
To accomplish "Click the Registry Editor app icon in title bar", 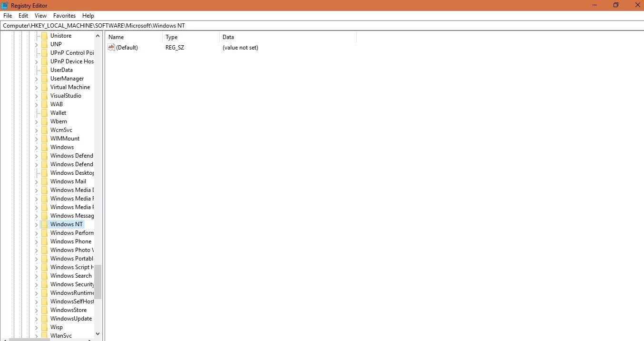I will (x=5, y=5).
